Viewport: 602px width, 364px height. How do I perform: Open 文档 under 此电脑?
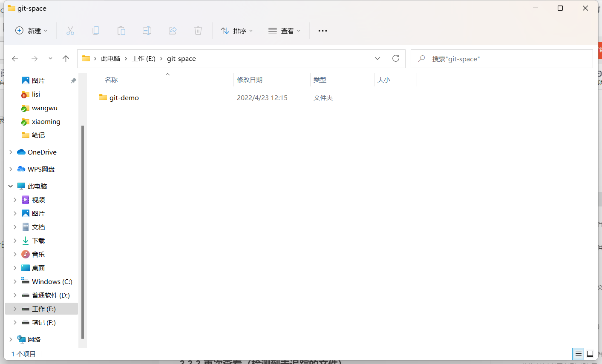click(x=38, y=227)
